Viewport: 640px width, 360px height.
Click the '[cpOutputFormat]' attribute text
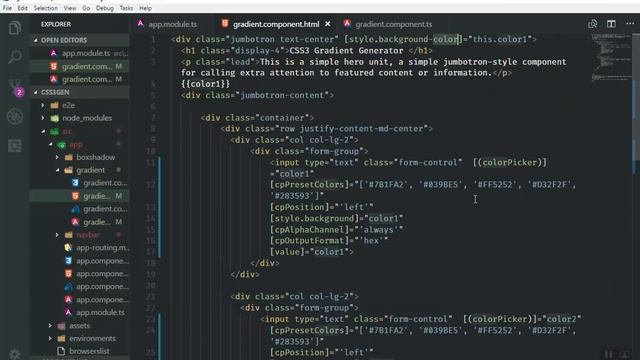click(309, 241)
